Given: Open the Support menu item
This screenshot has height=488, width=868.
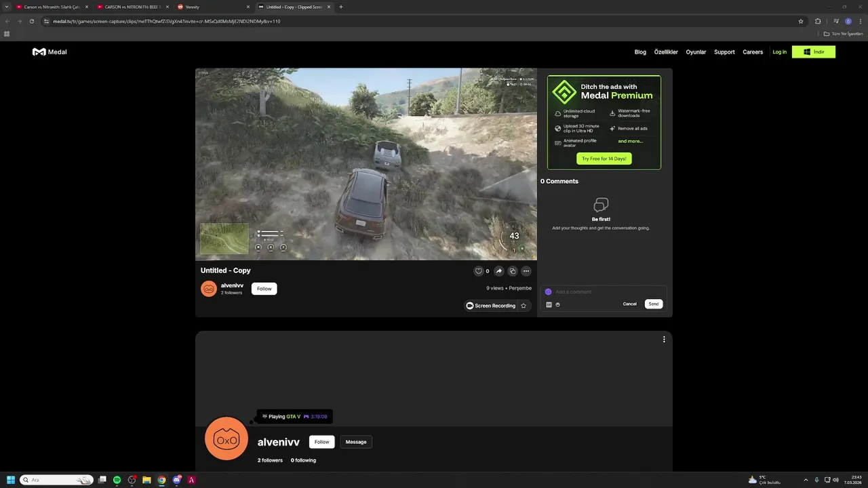Looking at the screenshot, I should [724, 52].
